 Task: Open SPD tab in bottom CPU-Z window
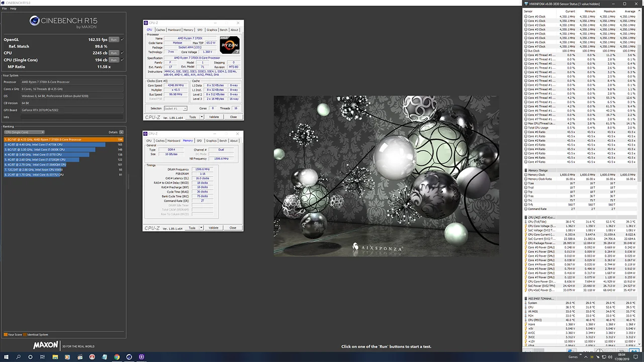pos(200,141)
